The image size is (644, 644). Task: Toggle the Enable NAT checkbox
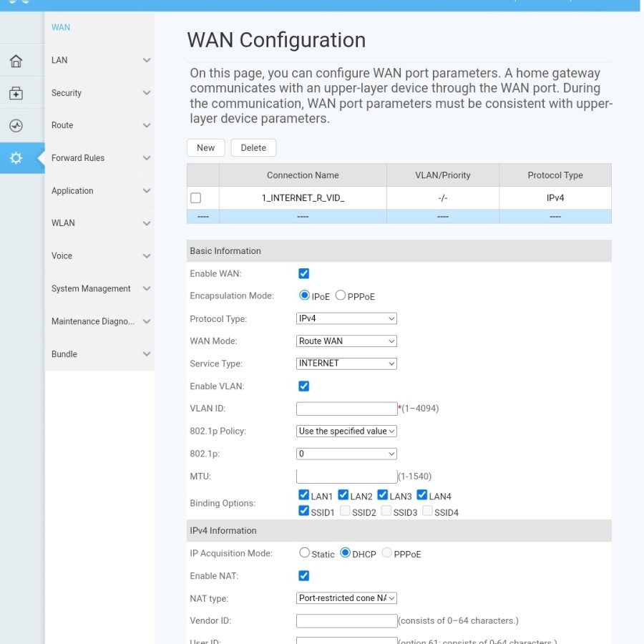(304, 576)
